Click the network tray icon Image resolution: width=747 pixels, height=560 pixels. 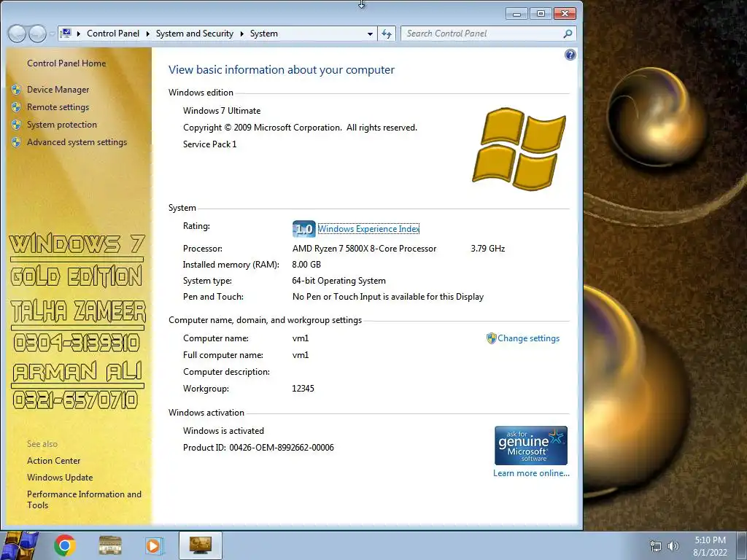656,546
